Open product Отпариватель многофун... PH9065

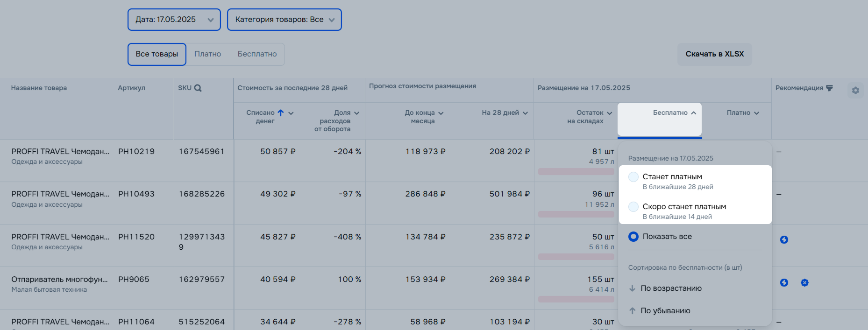[x=59, y=279]
